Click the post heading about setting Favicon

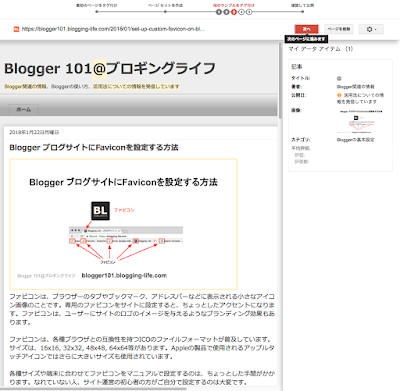click(x=94, y=147)
